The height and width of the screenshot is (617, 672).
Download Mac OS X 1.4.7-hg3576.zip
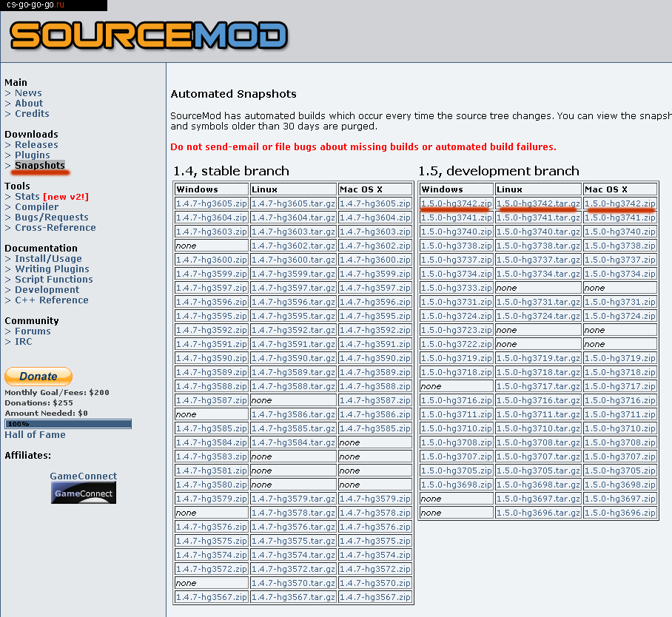point(375,527)
